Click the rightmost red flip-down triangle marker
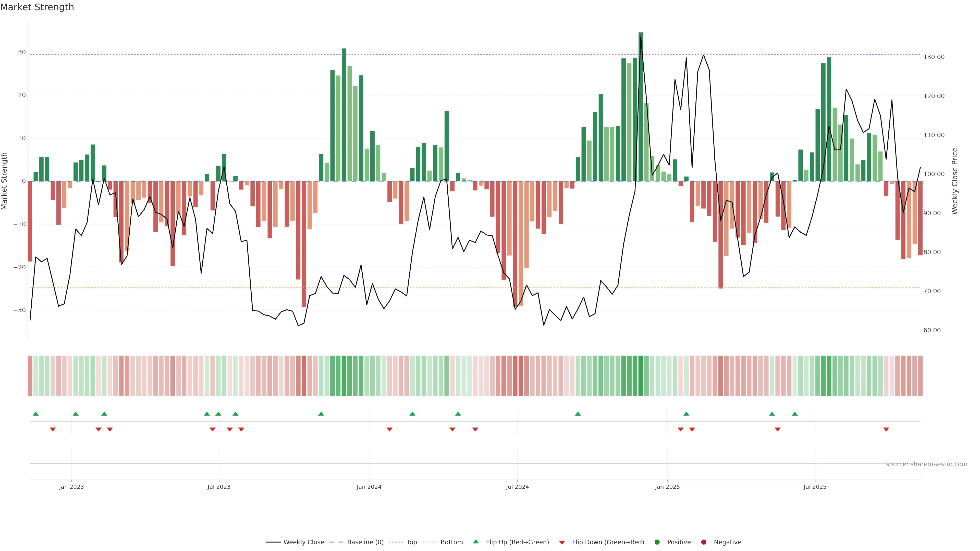The width and height of the screenshot is (980, 551). click(886, 429)
